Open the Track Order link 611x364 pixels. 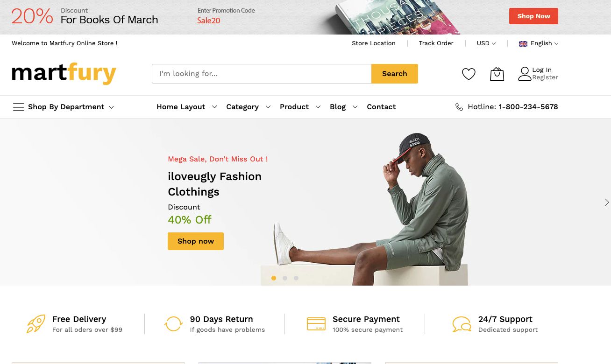[x=436, y=43]
